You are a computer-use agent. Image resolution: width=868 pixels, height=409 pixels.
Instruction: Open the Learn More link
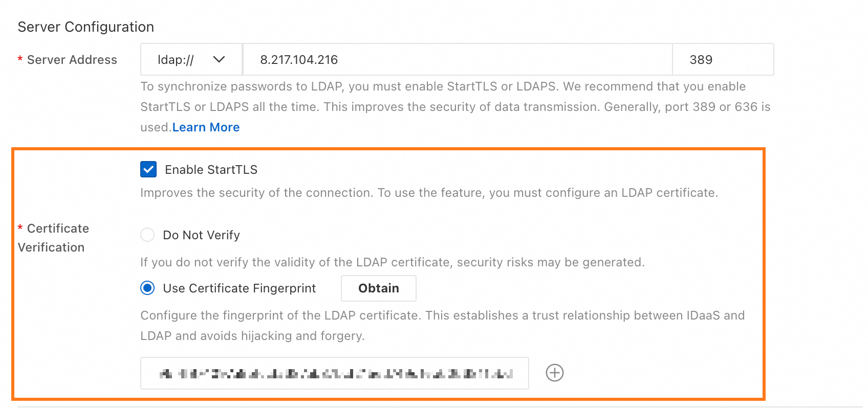(206, 127)
